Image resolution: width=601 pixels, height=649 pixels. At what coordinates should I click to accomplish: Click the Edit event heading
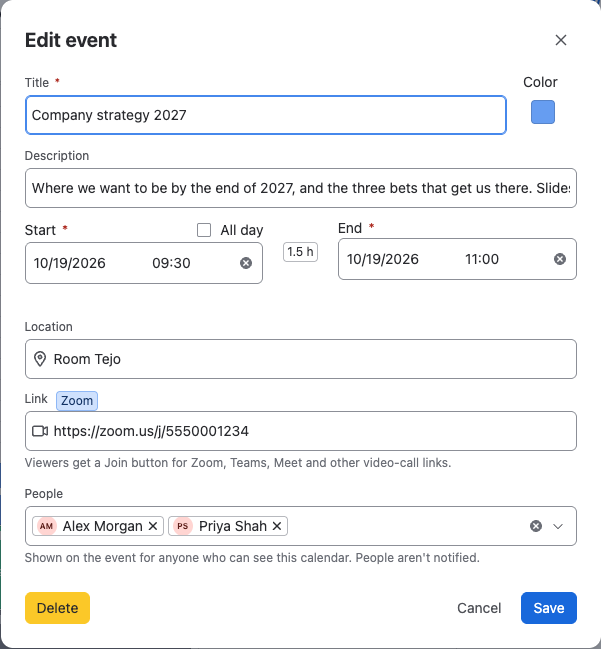point(71,40)
